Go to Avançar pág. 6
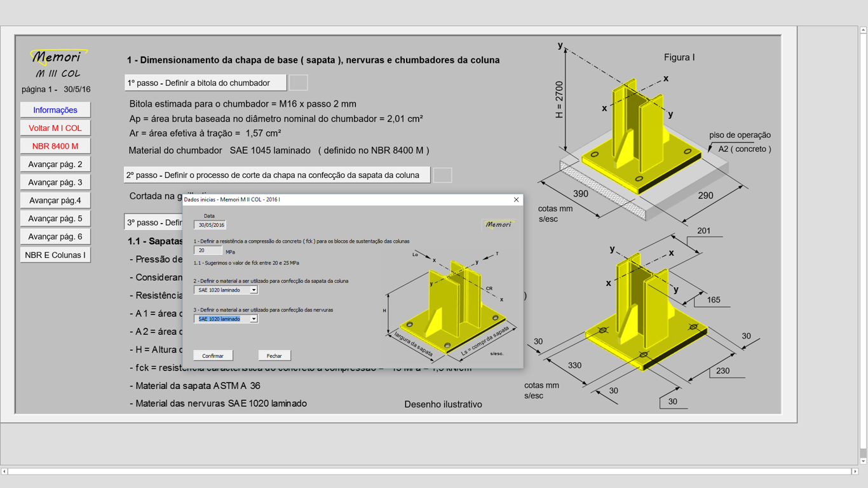This screenshot has height=488, width=868. pyautogui.click(x=55, y=236)
